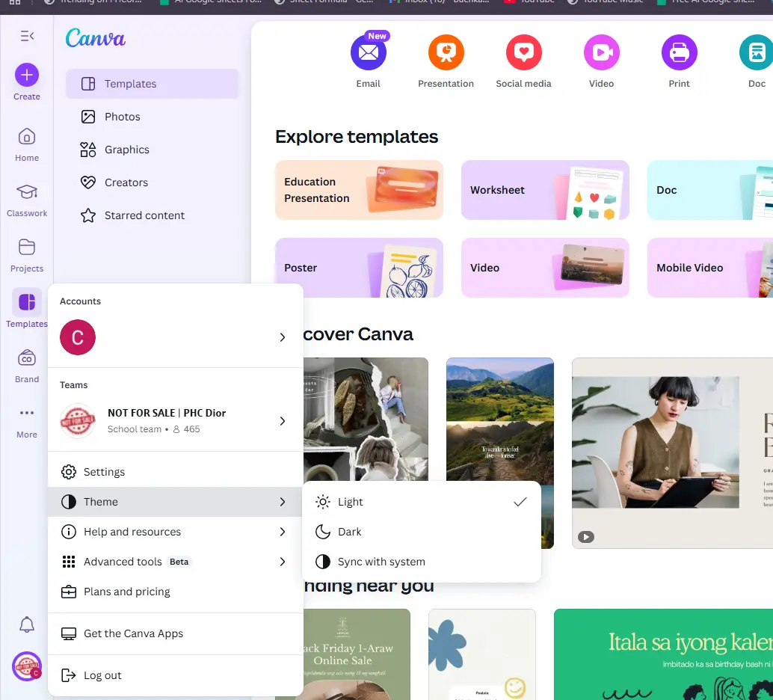Open Education Presentation templates card
773x700 pixels.
[x=359, y=190]
